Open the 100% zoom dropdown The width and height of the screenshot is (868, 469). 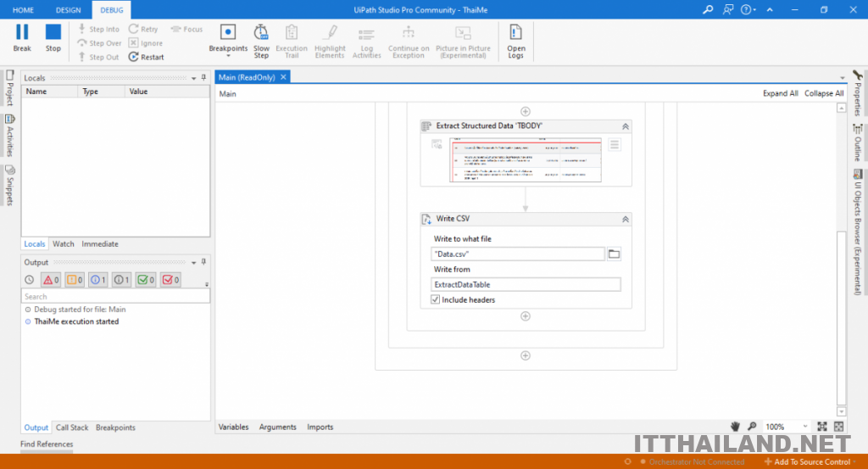805,427
